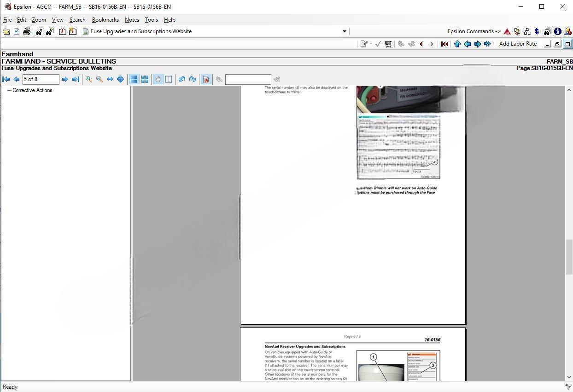Open the Fuse Upgrades document dropdown

coord(345,31)
